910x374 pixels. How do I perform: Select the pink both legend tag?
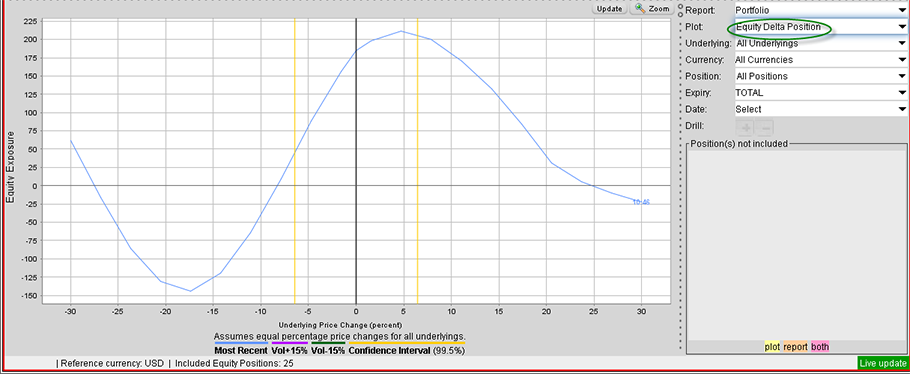(x=820, y=347)
